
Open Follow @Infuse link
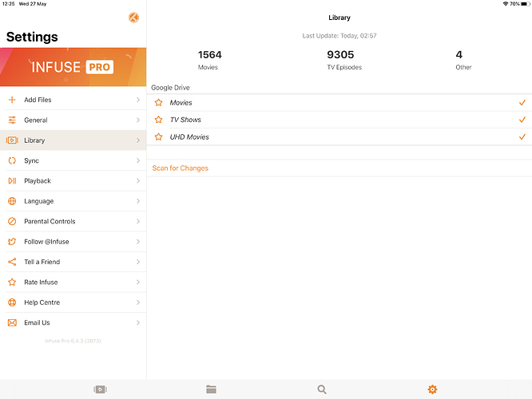pyautogui.click(x=73, y=242)
